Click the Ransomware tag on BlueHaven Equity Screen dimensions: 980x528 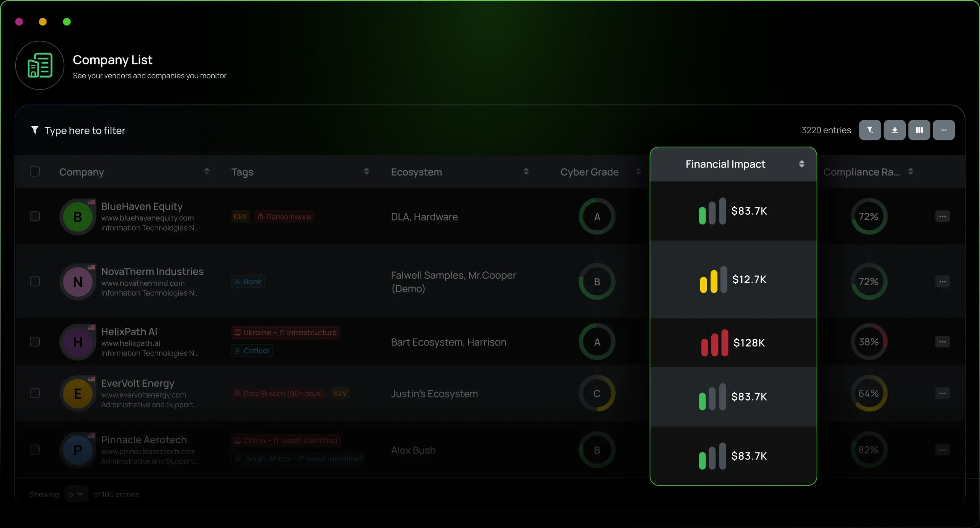coord(284,217)
